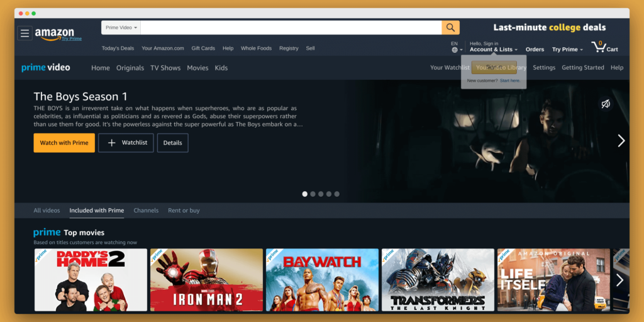Select the first carousel dot

pyautogui.click(x=305, y=194)
